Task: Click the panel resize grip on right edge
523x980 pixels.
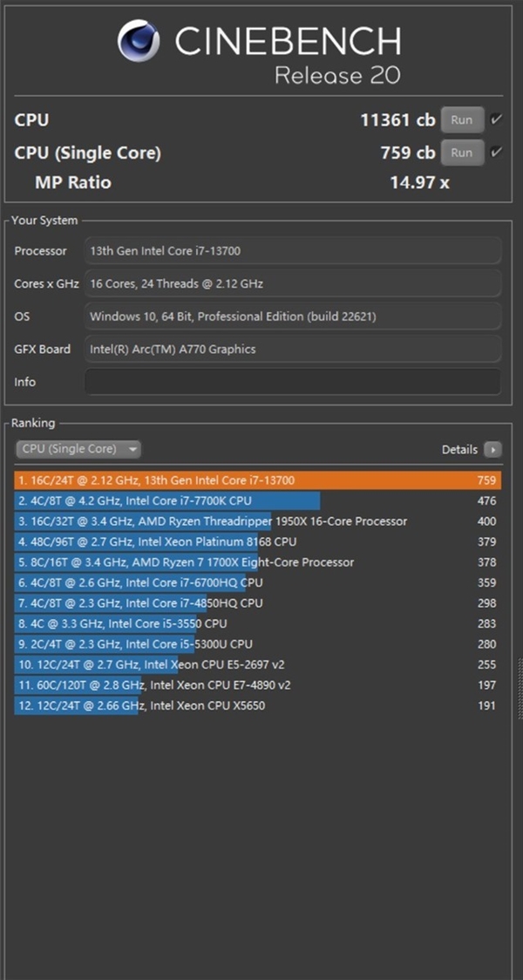Action: click(520, 688)
